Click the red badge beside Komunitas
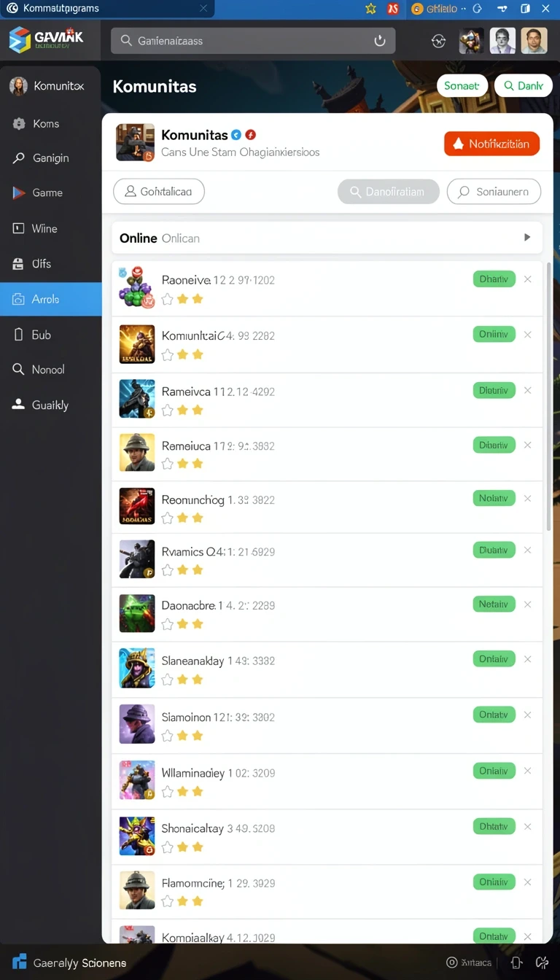The width and height of the screenshot is (560, 980). [x=251, y=135]
